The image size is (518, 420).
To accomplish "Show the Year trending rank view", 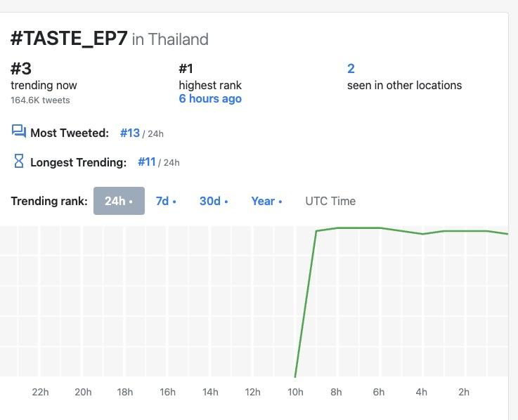I will 266,201.
